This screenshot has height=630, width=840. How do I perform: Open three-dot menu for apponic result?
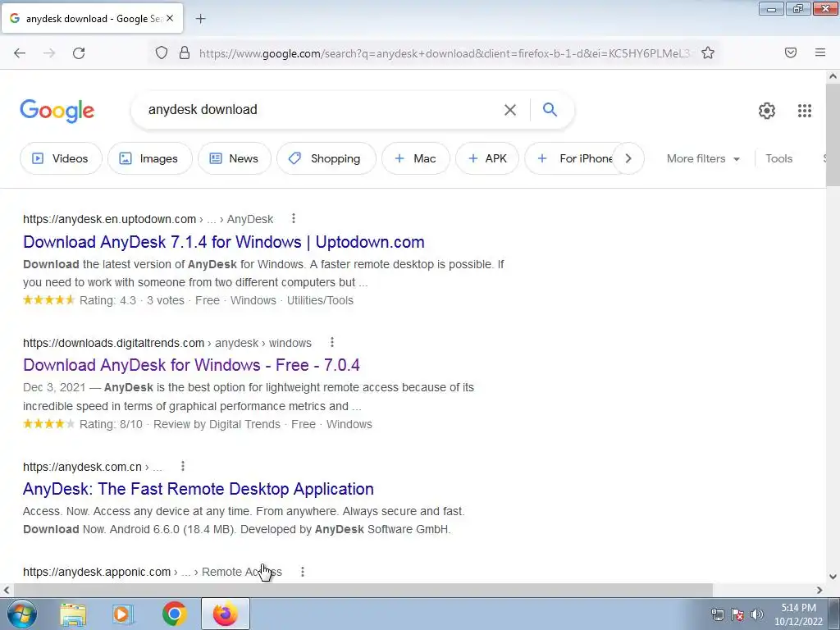tap(302, 572)
